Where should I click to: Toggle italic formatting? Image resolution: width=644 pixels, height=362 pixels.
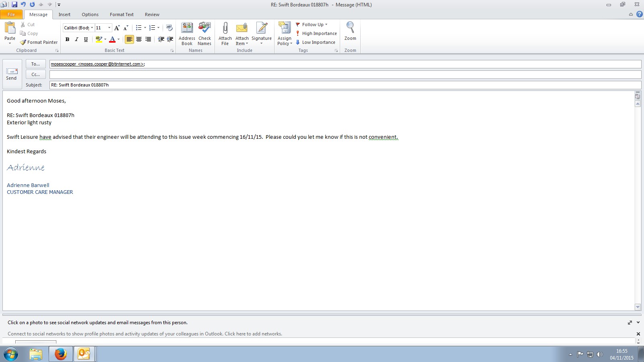pos(76,39)
